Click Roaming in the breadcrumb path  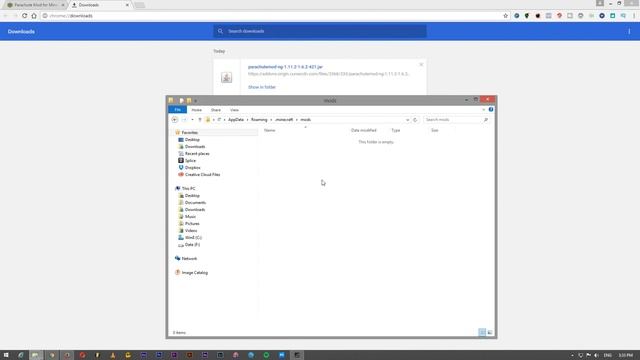pos(259,120)
